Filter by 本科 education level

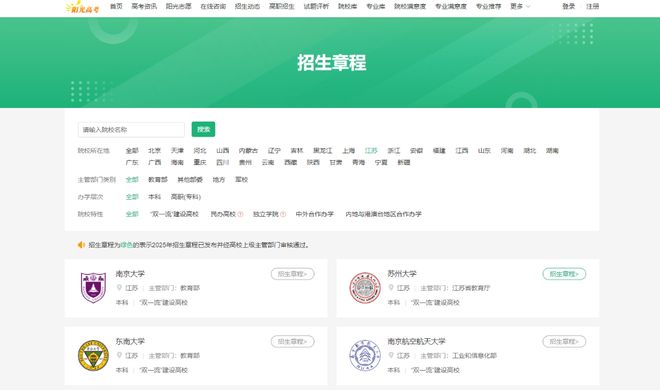[154, 197]
